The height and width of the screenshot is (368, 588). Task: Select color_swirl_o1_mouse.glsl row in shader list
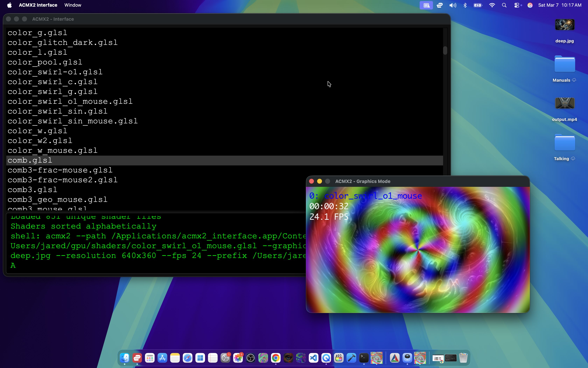point(225,101)
